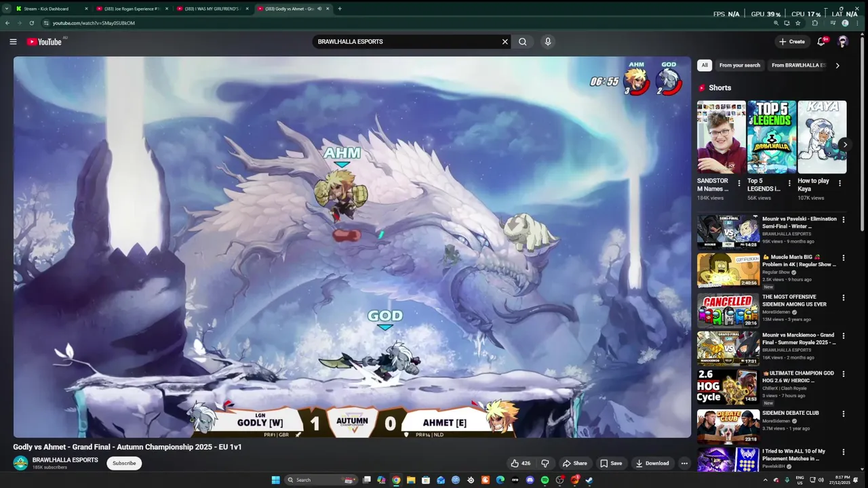The height and width of the screenshot is (488, 868).
Task: Download the video
Action: tap(652, 464)
